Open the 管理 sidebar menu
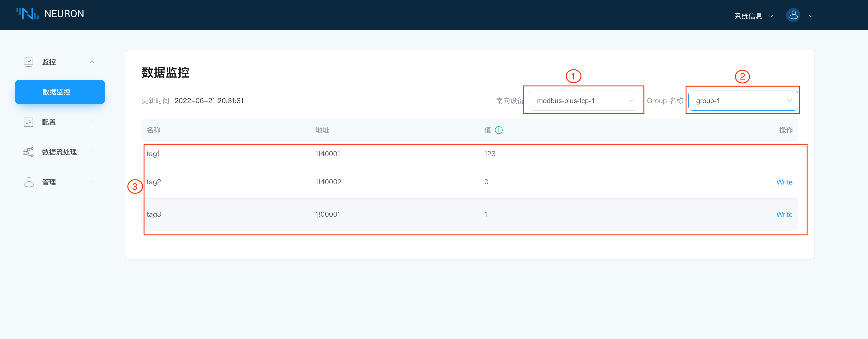Screen dimensions: 868x339 60,182
